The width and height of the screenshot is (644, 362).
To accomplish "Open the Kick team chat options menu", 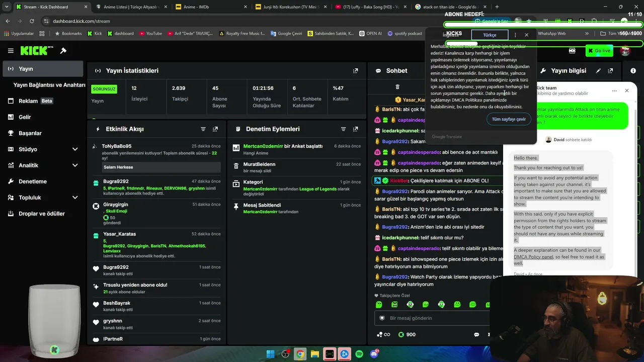I will [x=614, y=91].
